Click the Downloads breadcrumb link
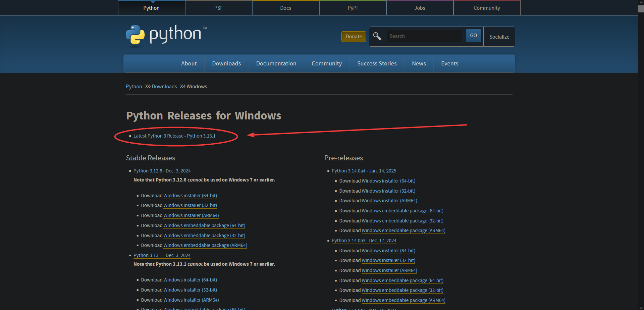Screen dimensions: 644x310 (164, 87)
